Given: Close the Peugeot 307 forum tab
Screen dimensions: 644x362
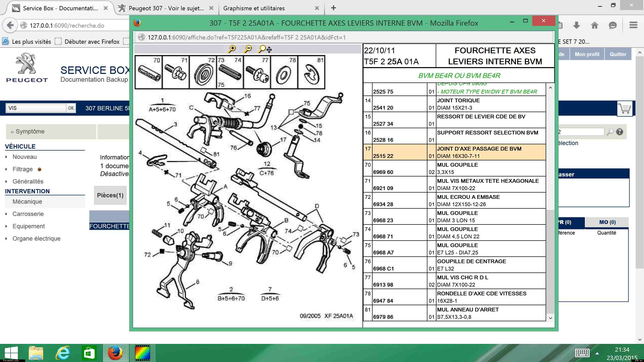Looking at the screenshot, I should [211, 8].
